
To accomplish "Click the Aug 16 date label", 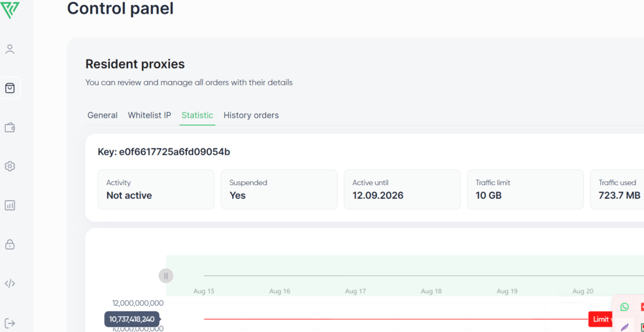I will click(280, 291).
